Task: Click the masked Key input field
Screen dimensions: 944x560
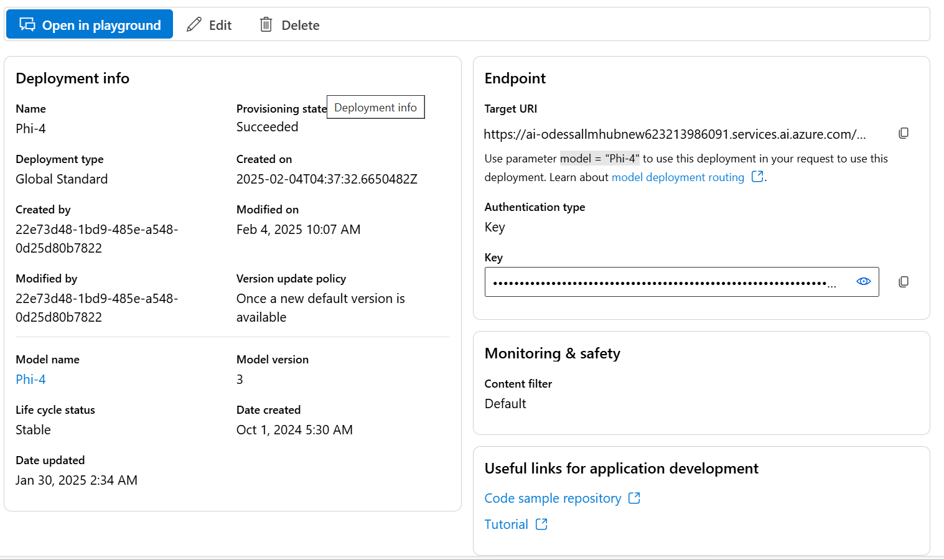Action: pyautogui.click(x=681, y=282)
